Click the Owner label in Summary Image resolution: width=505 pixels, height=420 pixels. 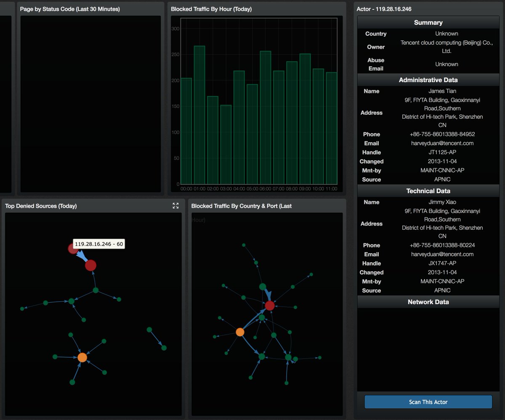click(376, 47)
